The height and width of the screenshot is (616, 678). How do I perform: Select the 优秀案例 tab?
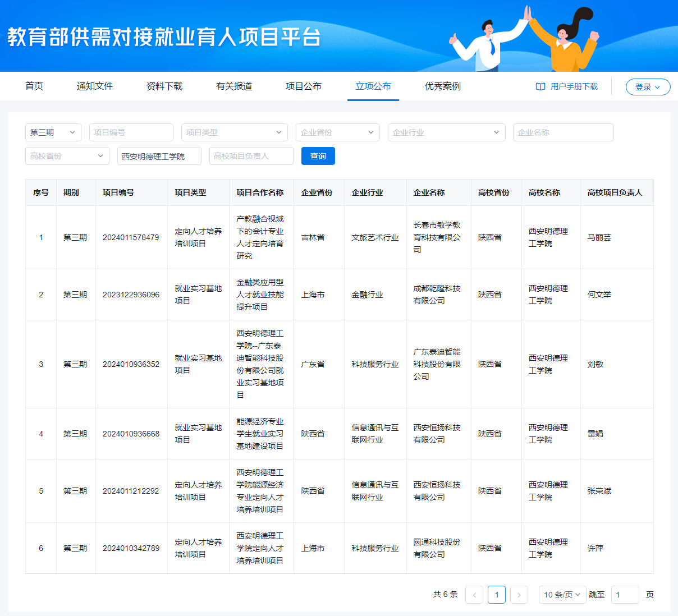(x=443, y=86)
